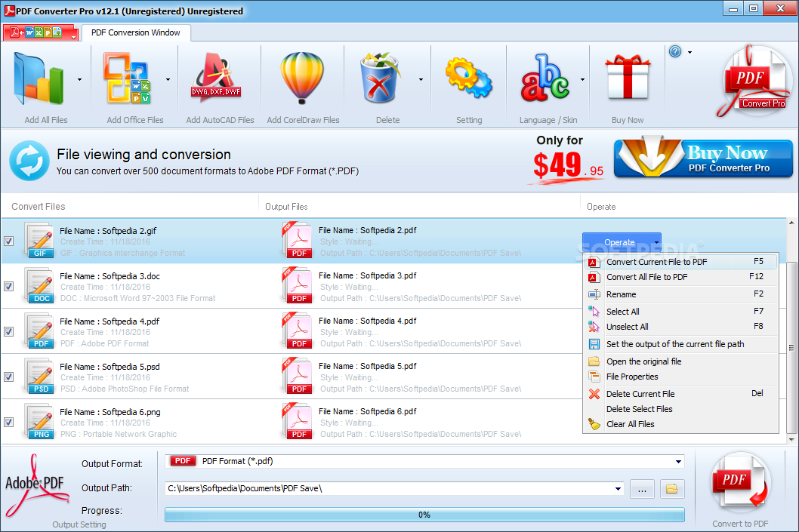The width and height of the screenshot is (799, 532).
Task: Click the PDF source icon for Softpedia 4.pdf
Action: (x=39, y=331)
